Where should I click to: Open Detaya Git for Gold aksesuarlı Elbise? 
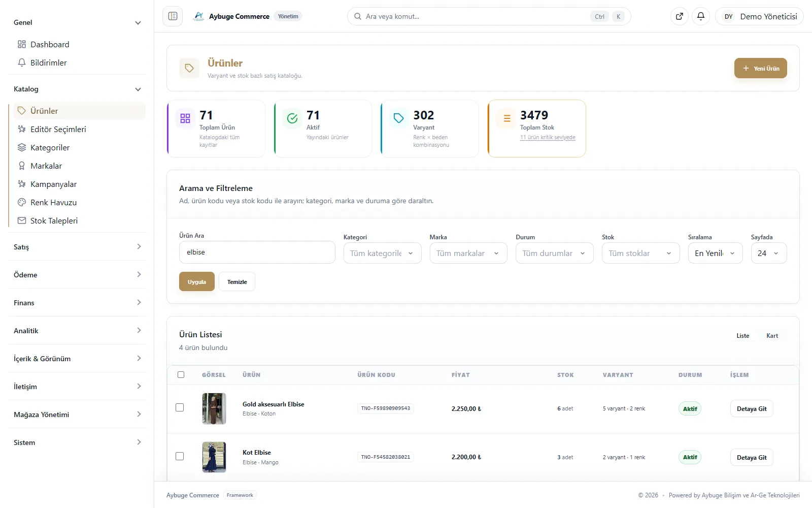[752, 409]
